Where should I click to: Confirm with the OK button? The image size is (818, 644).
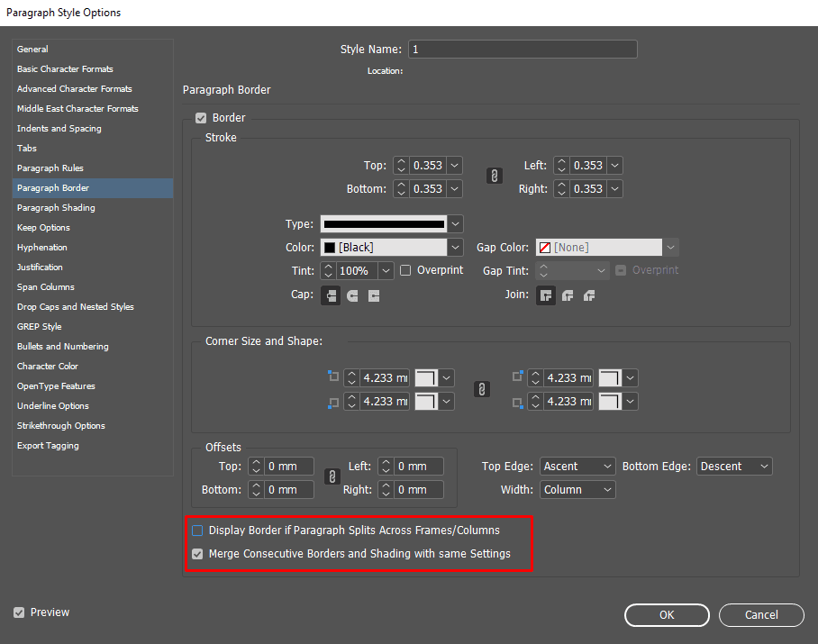[x=667, y=615]
